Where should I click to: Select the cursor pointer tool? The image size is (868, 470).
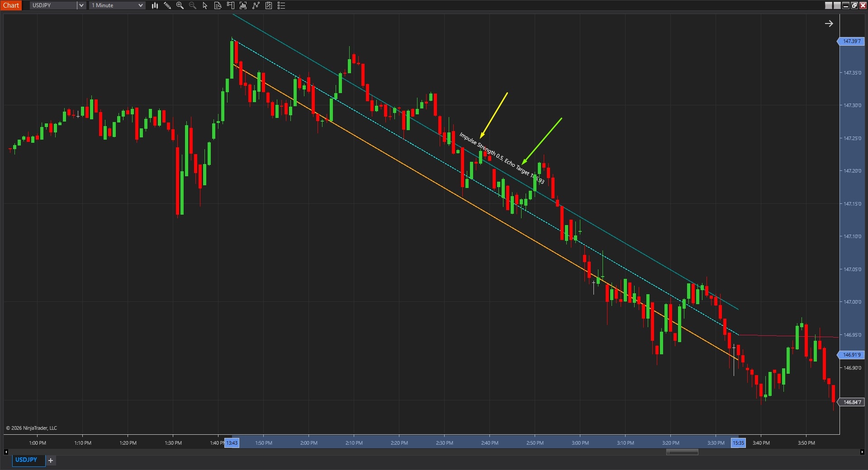[205, 5]
